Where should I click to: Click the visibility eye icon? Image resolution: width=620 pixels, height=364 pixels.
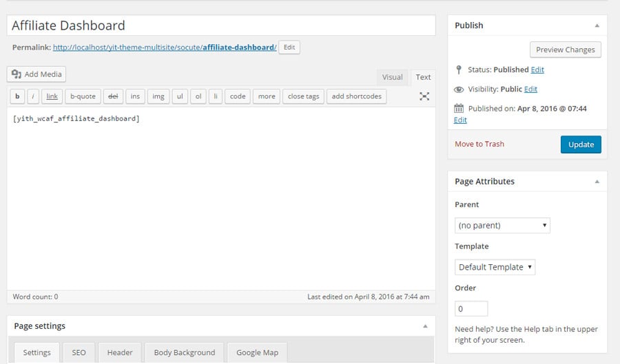(x=459, y=89)
